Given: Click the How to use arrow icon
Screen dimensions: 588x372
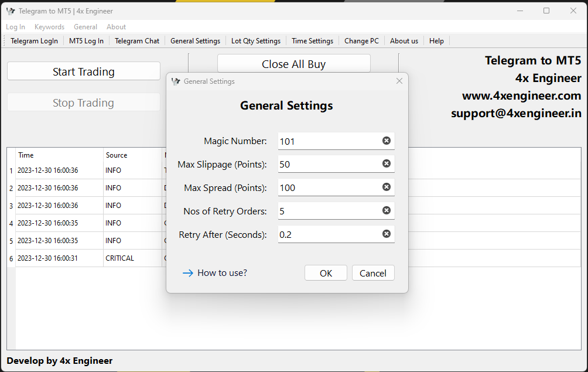Looking at the screenshot, I should [187, 273].
